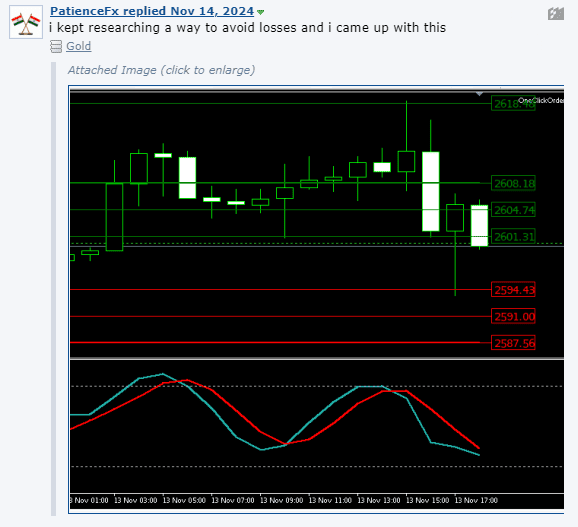Open the Gold thread link
This screenshot has height=527, width=578.
[79, 46]
